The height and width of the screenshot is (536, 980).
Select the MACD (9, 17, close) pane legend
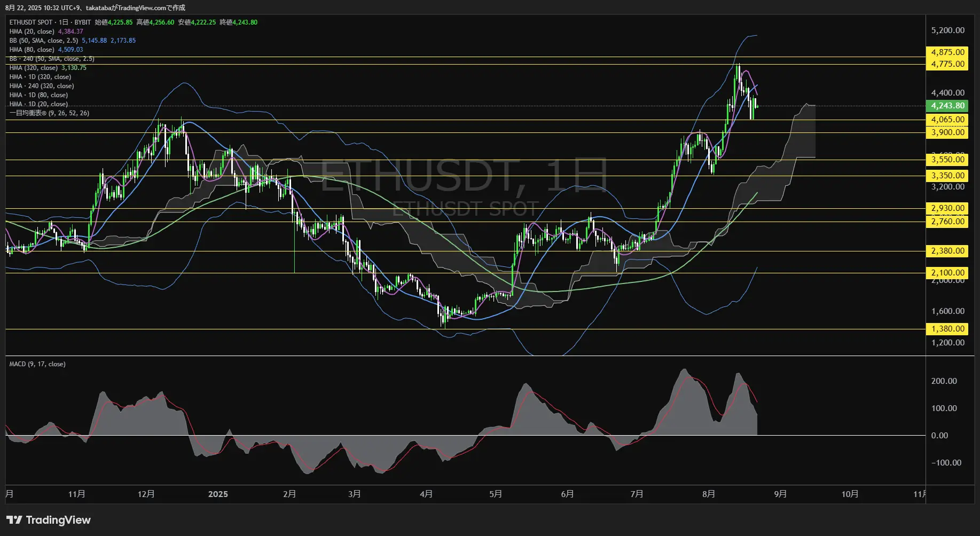point(37,364)
